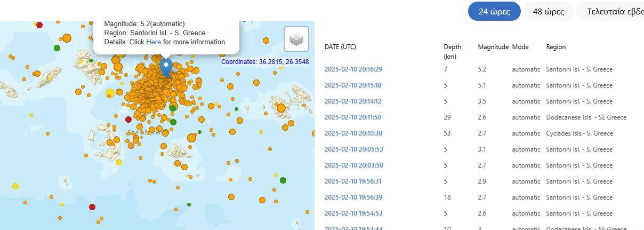The image size is (644, 230).
Task: Switch to the 48 ώρες tab
Action: pos(548,12)
